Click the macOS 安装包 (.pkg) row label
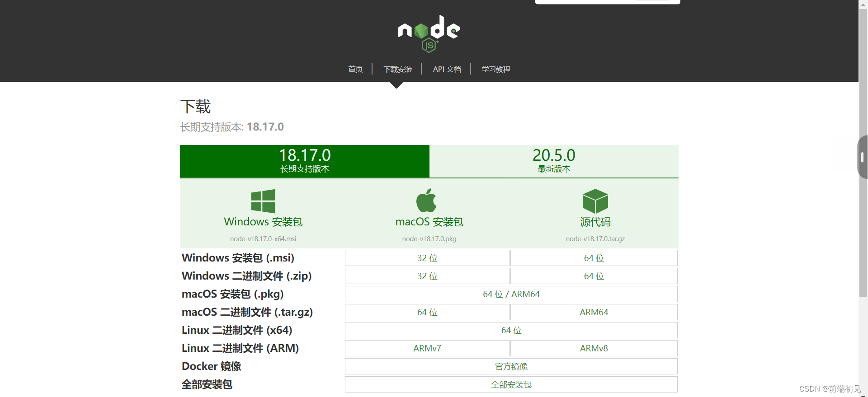The image size is (868, 397). tap(232, 294)
